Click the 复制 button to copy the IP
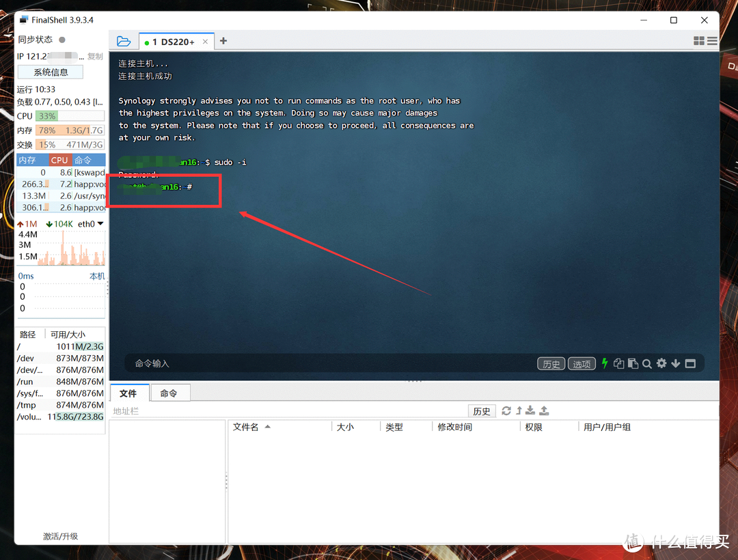The height and width of the screenshot is (560, 738). pos(95,56)
